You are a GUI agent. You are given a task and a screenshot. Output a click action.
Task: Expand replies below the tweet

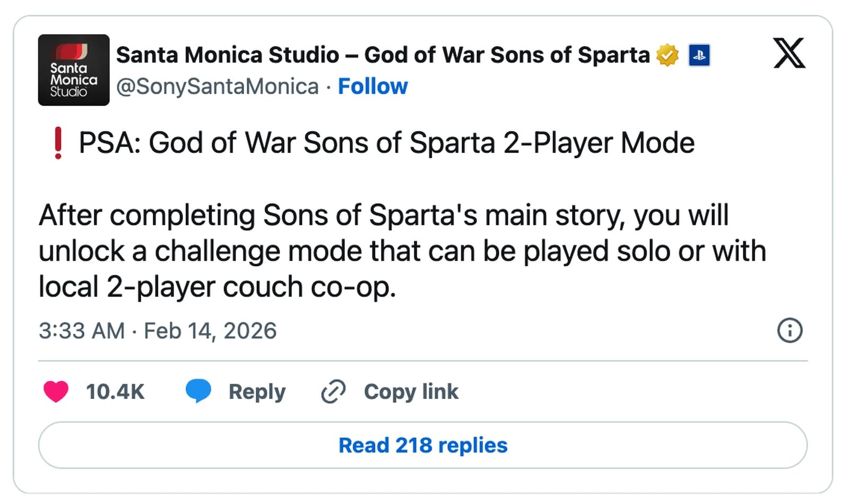pyautogui.click(x=422, y=445)
